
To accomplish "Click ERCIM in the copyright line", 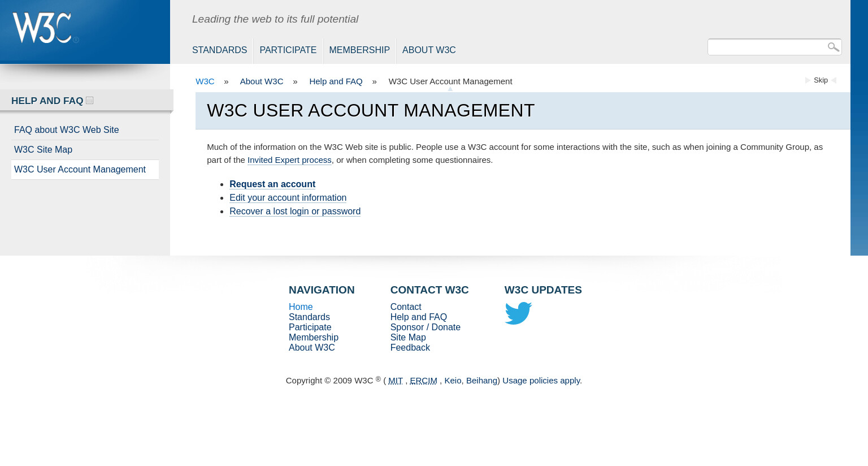I will coord(423,381).
